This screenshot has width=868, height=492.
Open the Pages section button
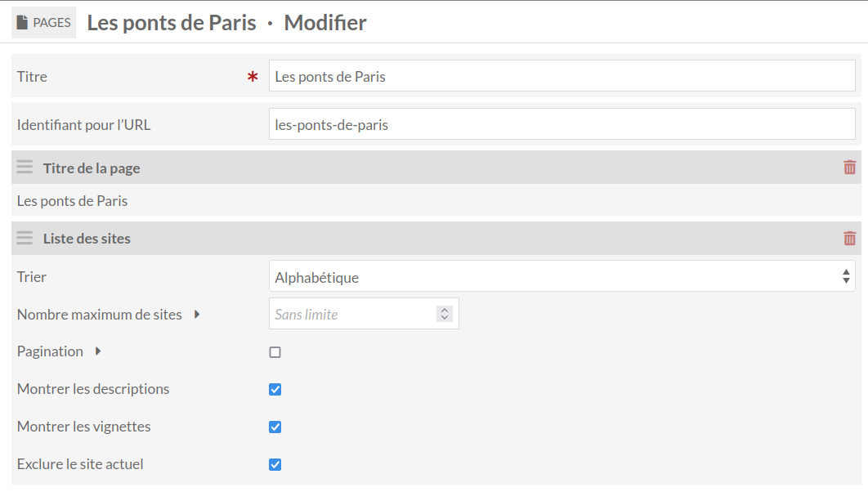[44, 23]
